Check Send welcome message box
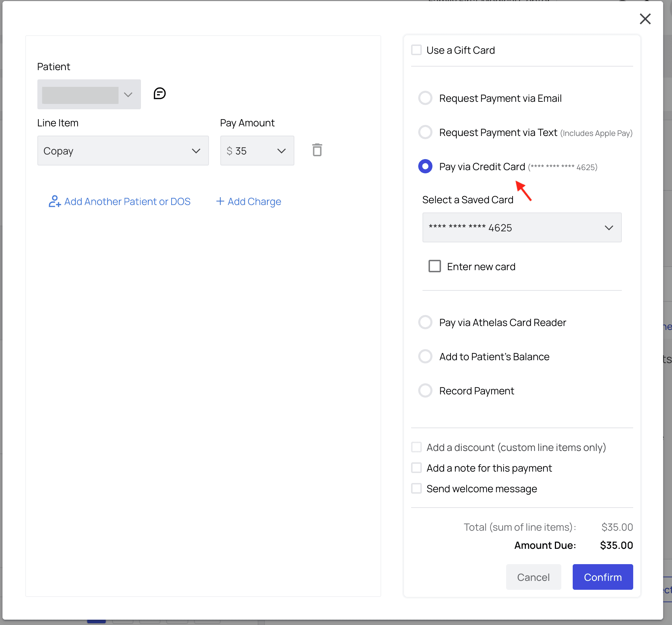This screenshot has width=672, height=625. pyautogui.click(x=416, y=489)
